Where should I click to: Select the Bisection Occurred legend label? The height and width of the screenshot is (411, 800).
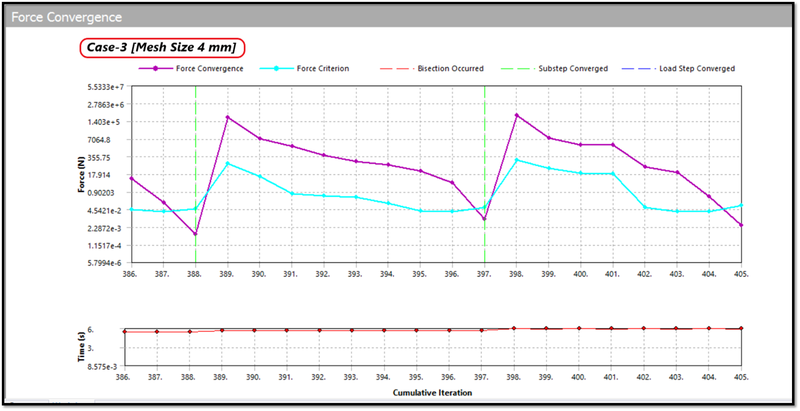pyautogui.click(x=451, y=68)
